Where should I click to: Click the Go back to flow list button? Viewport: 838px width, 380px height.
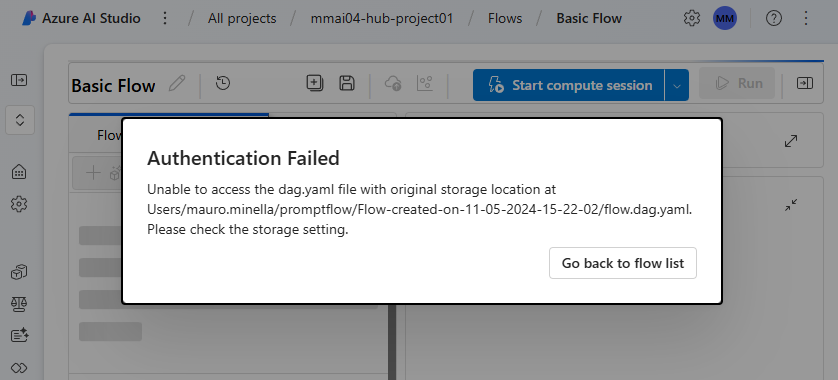click(623, 263)
